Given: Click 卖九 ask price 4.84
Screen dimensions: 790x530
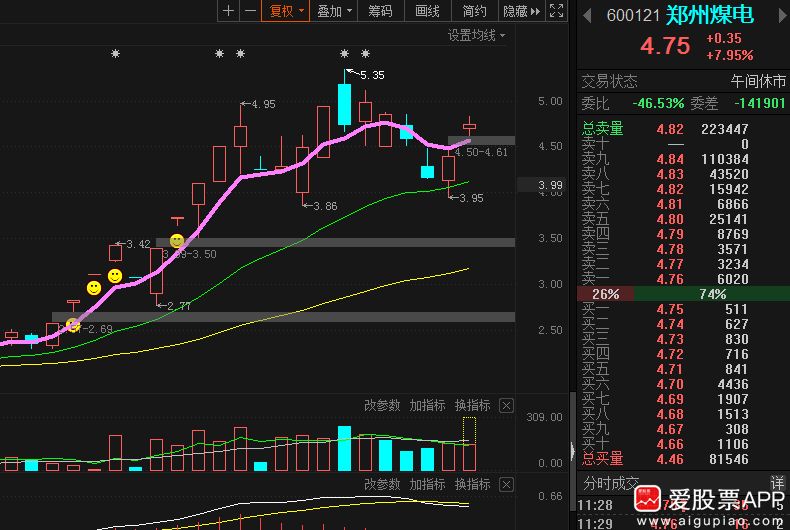Looking at the screenshot, I should click(670, 159).
